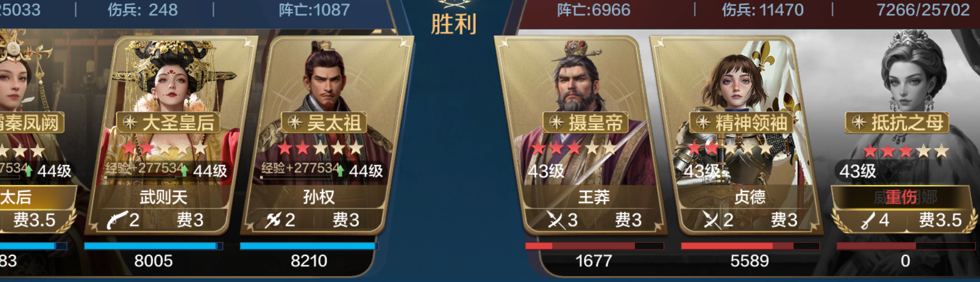Click the enemy 伤兵: 11470 statistic
This screenshot has height=282, width=980.
[762, 9]
